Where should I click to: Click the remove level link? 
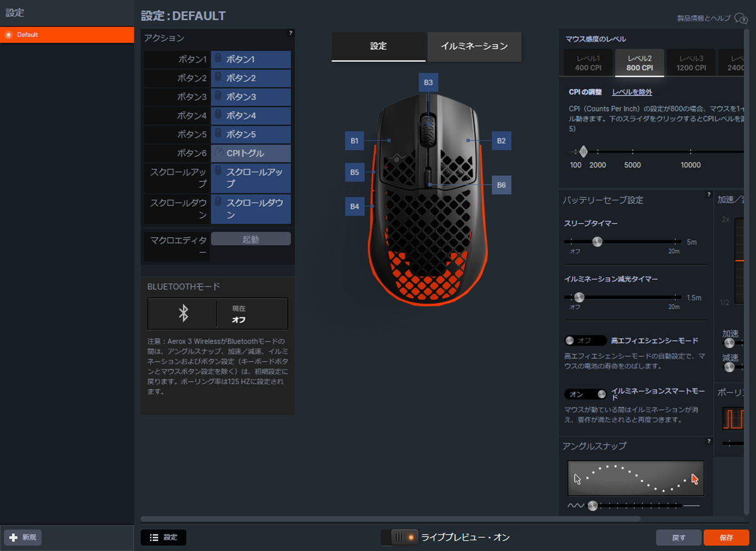pyautogui.click(x=632, y=92)
